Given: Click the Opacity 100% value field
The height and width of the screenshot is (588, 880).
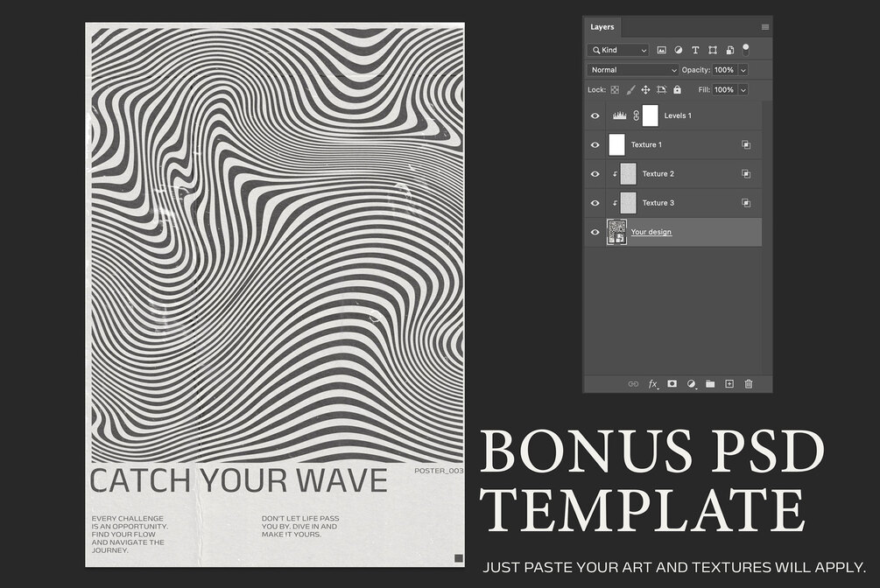Looking at the screenshot, I should (724, 70).
